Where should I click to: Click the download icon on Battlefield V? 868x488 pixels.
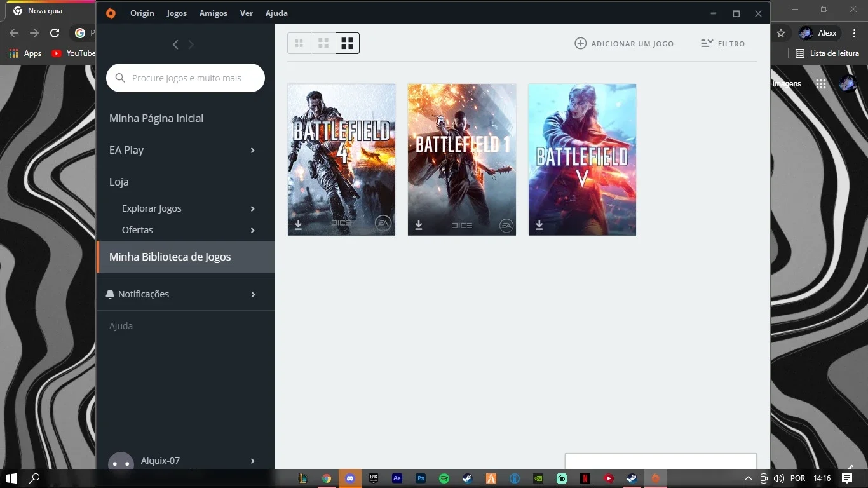539,225
